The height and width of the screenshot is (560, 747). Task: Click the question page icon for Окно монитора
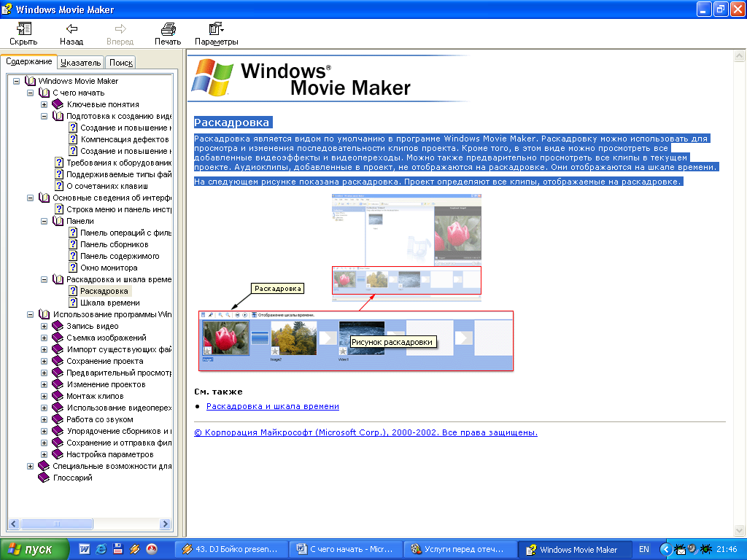click(73, 268)
